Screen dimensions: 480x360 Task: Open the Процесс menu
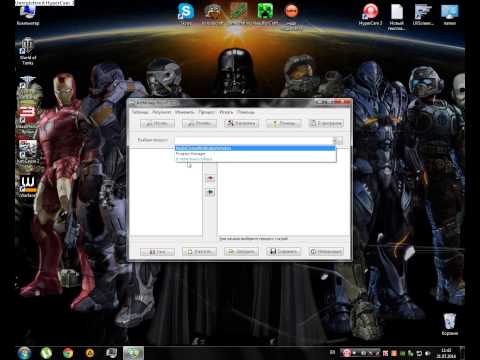point(207,112)
